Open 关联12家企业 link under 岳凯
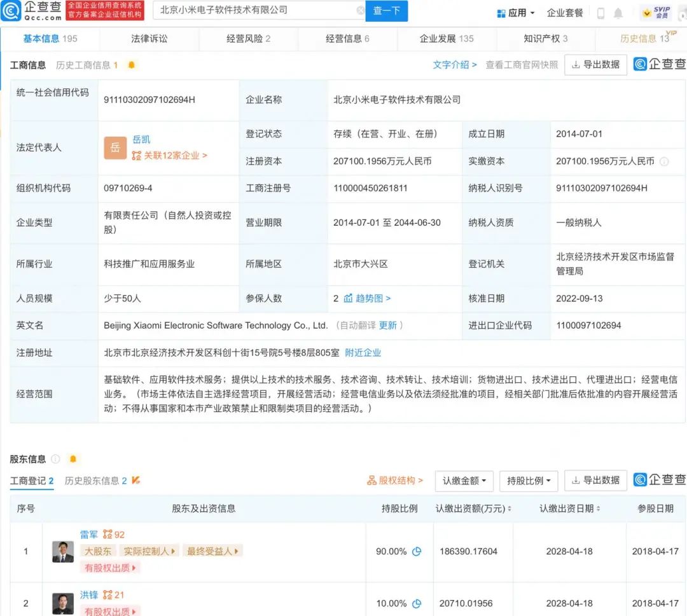The height and width of the screenshot is (616, 687). (x=170, y=155)
